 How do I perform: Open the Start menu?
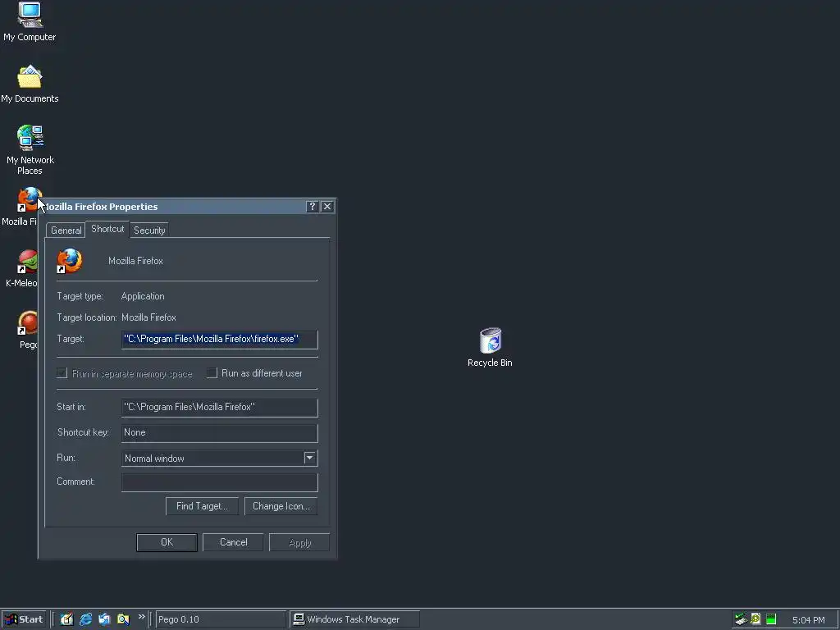[x=24, y=619]
